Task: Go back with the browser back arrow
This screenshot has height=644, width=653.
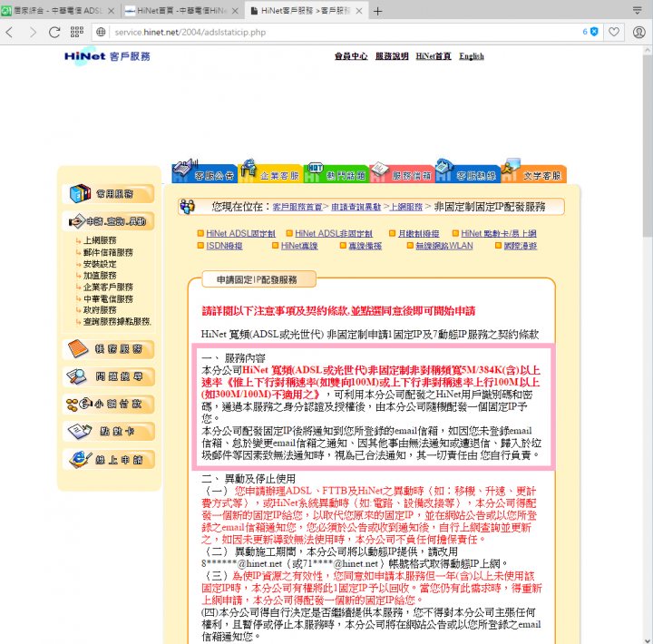Action: (10, 32)
